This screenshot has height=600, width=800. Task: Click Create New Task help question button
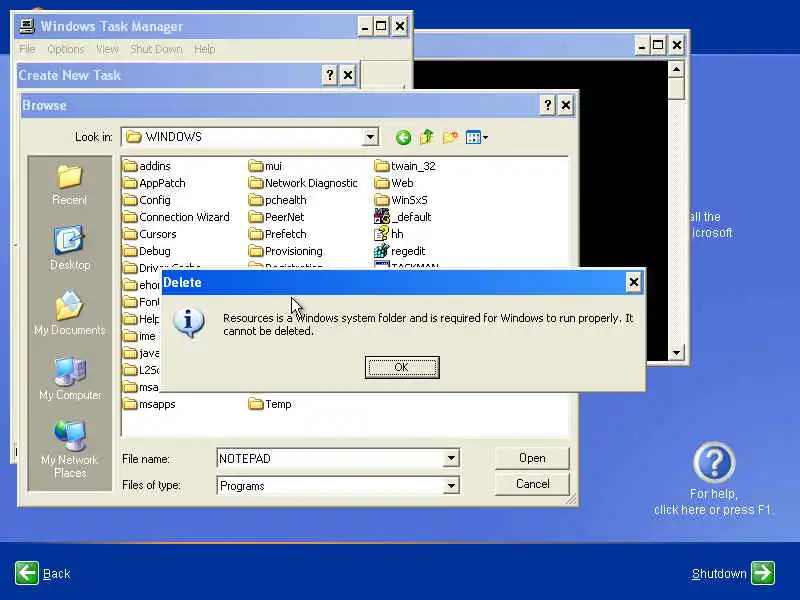click(x=330, y=75)
